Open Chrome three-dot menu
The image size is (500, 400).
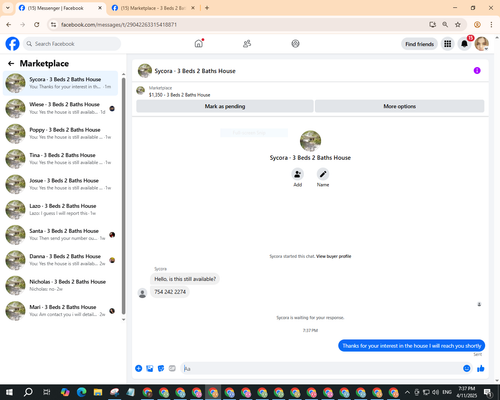point(491,25)
